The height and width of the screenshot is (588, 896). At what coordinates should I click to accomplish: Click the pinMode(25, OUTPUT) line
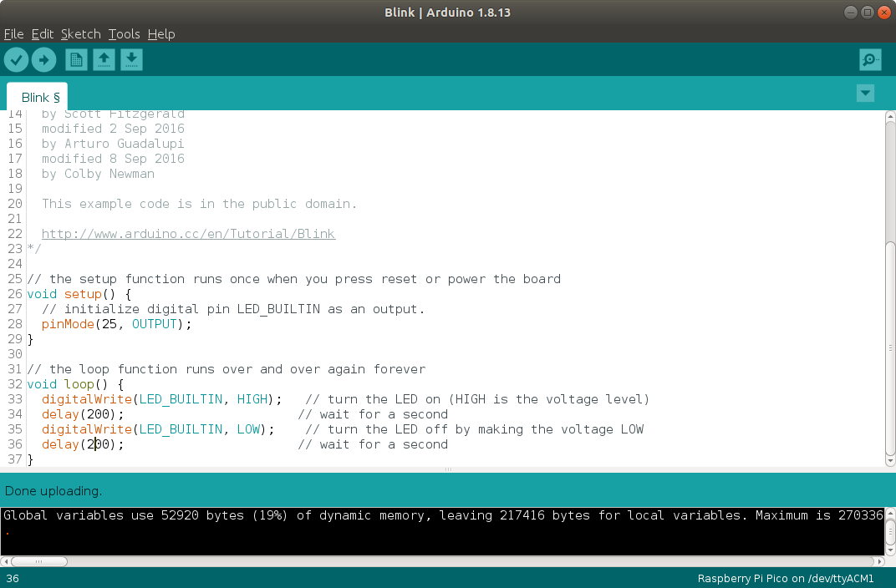(x=116, y=324)
